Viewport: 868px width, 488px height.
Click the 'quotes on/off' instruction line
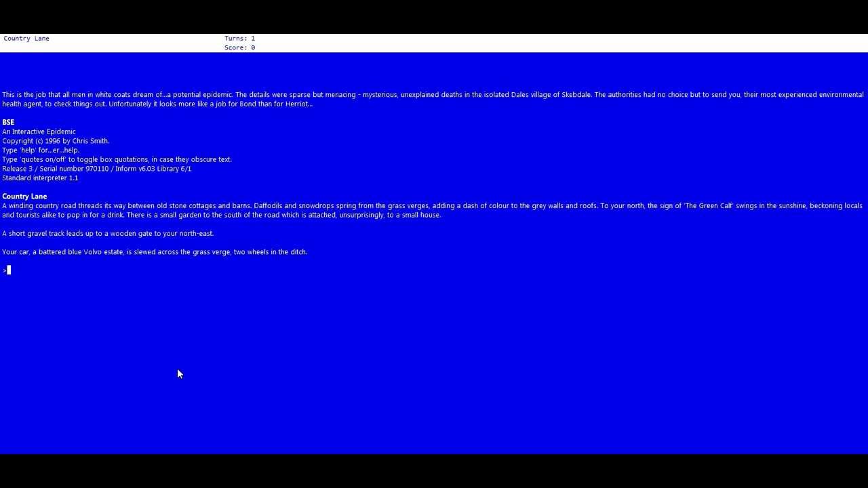[117, 159]
